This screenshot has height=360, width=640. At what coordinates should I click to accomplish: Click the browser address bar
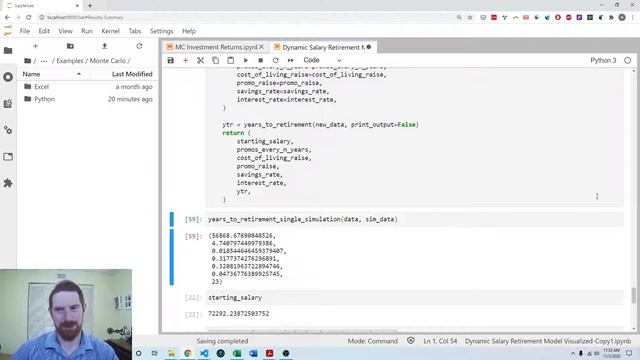coord(245,18)
